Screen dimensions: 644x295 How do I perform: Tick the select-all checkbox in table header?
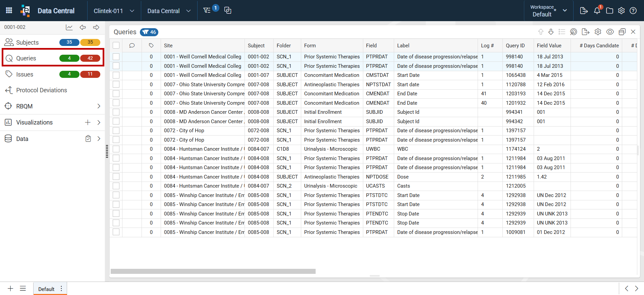(116, 46)
